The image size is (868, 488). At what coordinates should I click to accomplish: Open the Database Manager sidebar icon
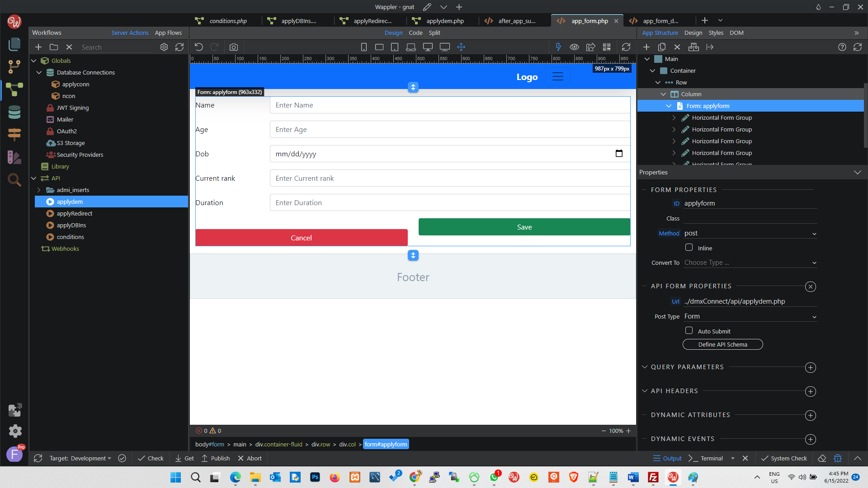click(14, 112)
